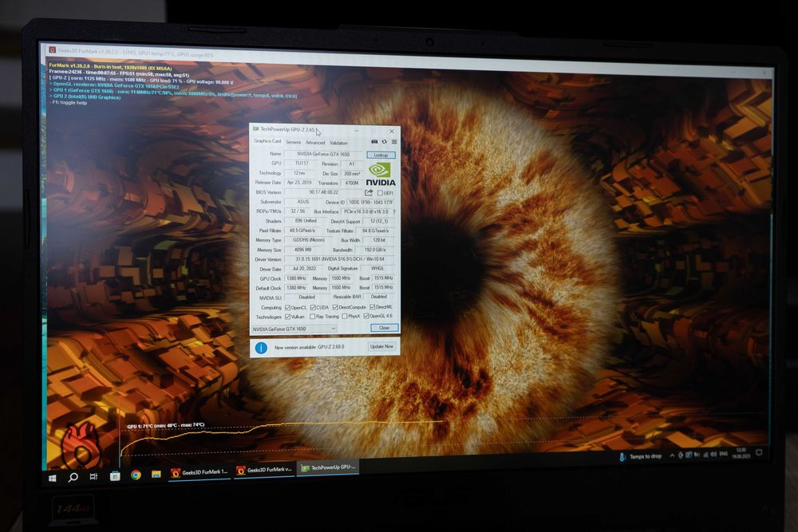Click the GPU TU117 value
The height and width of the screenshot is (532, 798).
click(x=302, y=164)
